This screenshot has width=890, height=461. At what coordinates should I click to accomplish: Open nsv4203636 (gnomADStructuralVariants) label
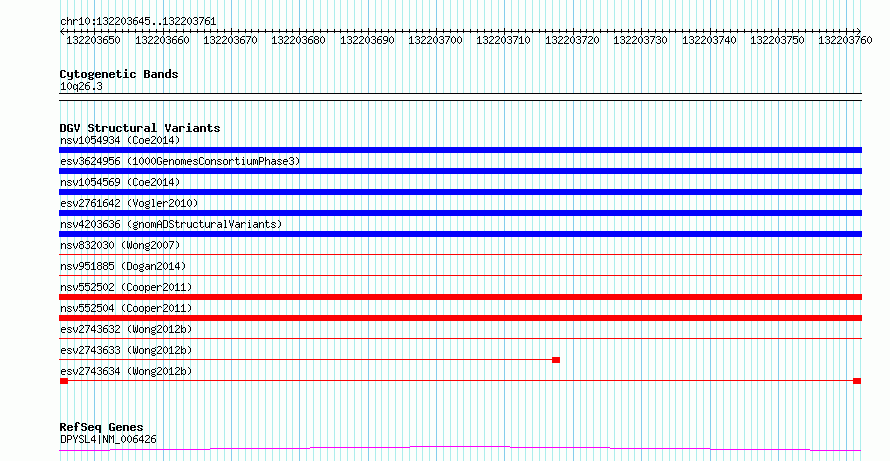171,224
